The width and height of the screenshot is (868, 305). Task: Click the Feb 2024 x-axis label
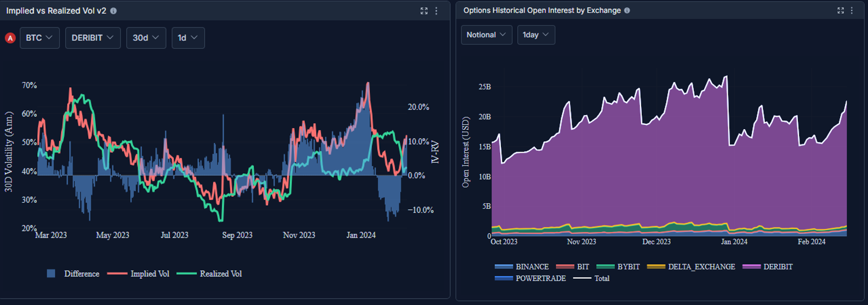coord(812,241)
